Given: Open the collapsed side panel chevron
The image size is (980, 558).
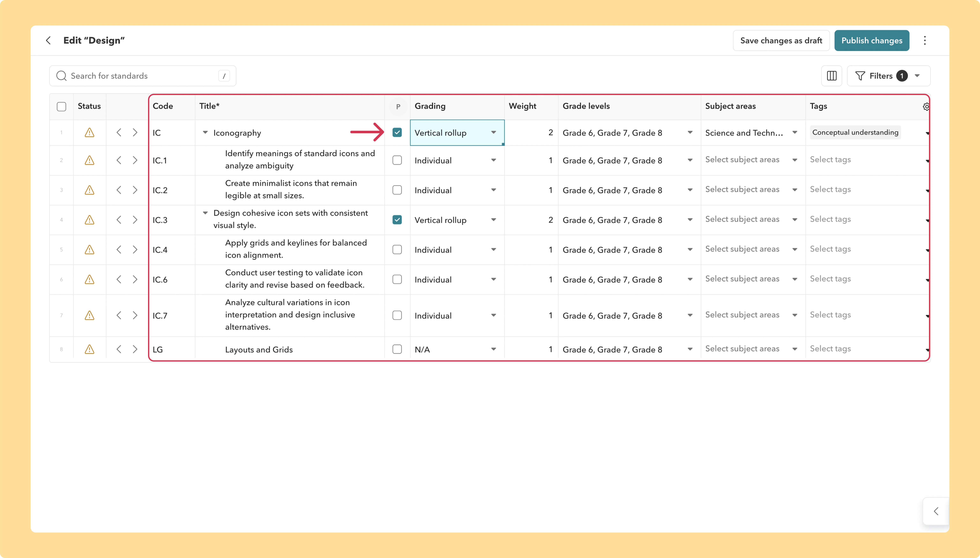Looking at the screenshot, I should pos(936,511).
